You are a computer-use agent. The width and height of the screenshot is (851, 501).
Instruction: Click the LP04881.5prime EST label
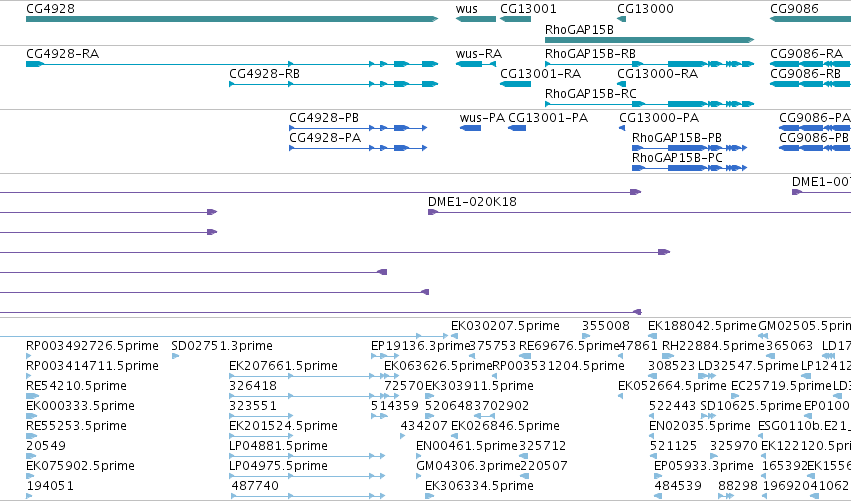(x=278, y=446)
